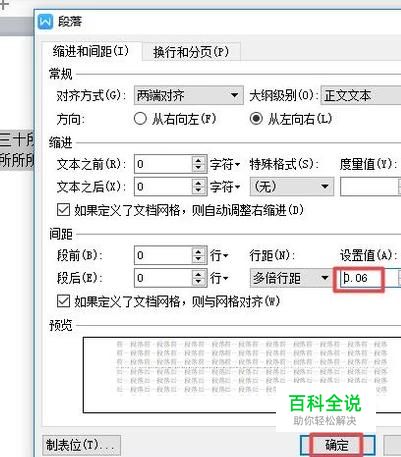
Task: Select 从右向左(F) direction radio button
Action: point(140,119)
